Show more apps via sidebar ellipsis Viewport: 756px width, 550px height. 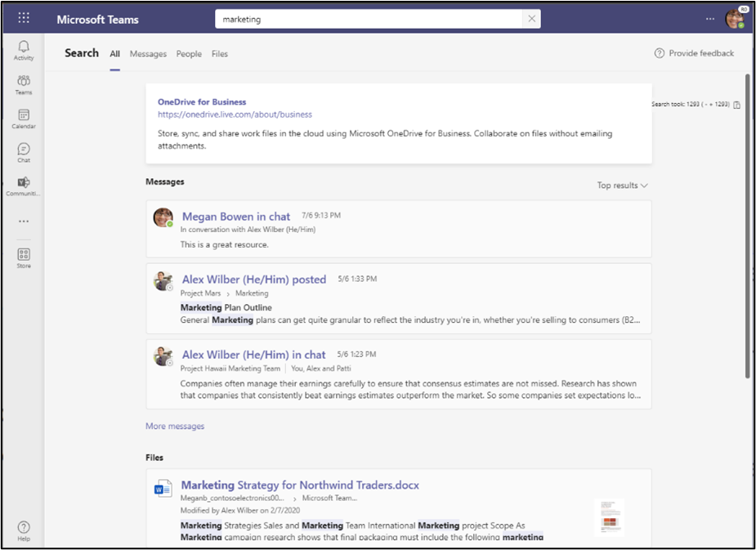(24, 221)
